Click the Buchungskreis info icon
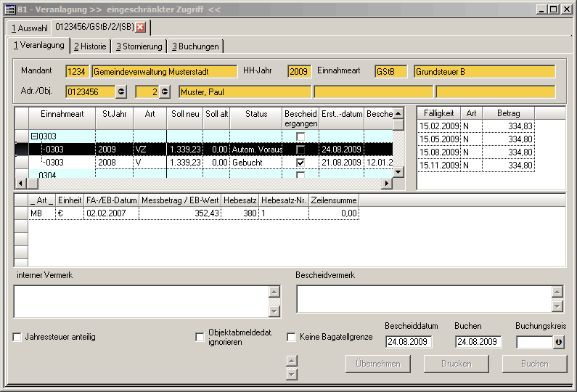The height and width of the screenshot is (392, 577). pos(559,342)
